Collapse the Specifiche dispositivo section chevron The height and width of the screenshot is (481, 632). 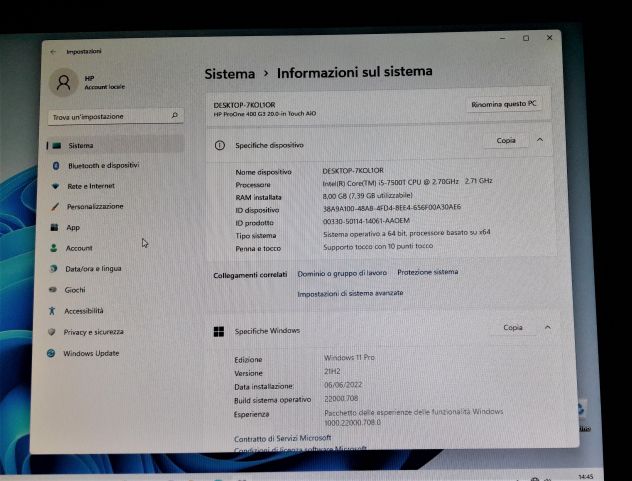click(x=540, y=140)
